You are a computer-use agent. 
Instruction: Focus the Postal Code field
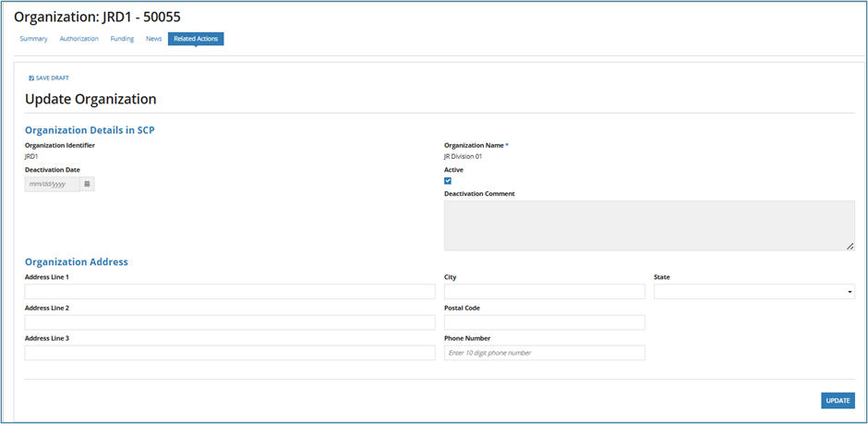(544, 322)
